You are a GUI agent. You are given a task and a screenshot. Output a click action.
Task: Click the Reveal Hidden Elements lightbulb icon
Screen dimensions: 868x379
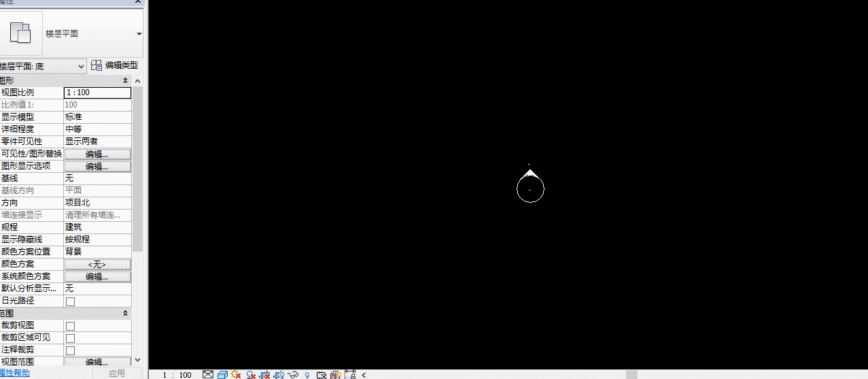(x=307, y=375)
